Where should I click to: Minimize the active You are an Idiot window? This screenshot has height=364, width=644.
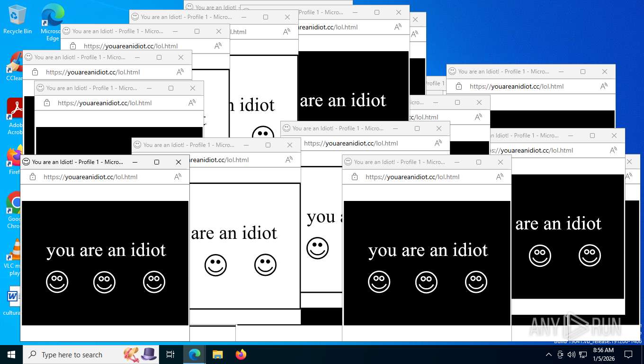coord(135,162)
